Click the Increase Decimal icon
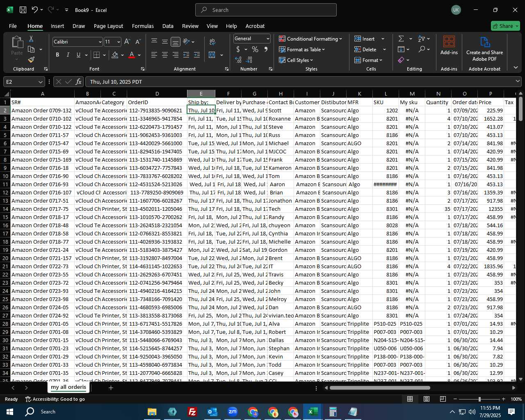 click(238, 60)
